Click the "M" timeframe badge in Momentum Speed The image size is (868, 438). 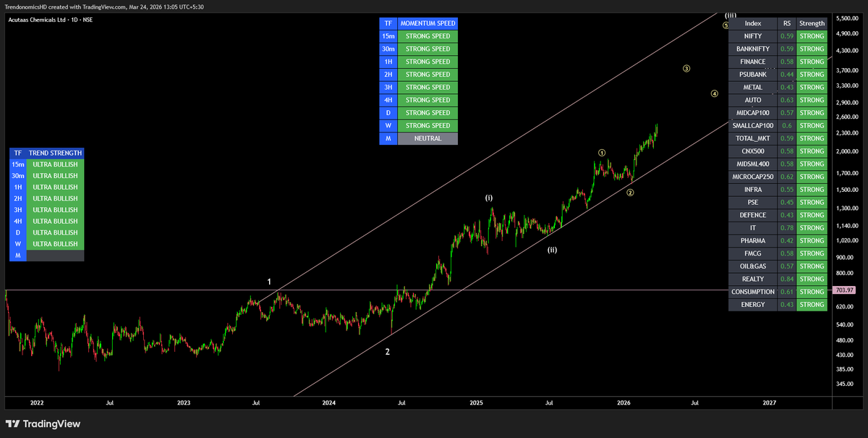[388, 138]
